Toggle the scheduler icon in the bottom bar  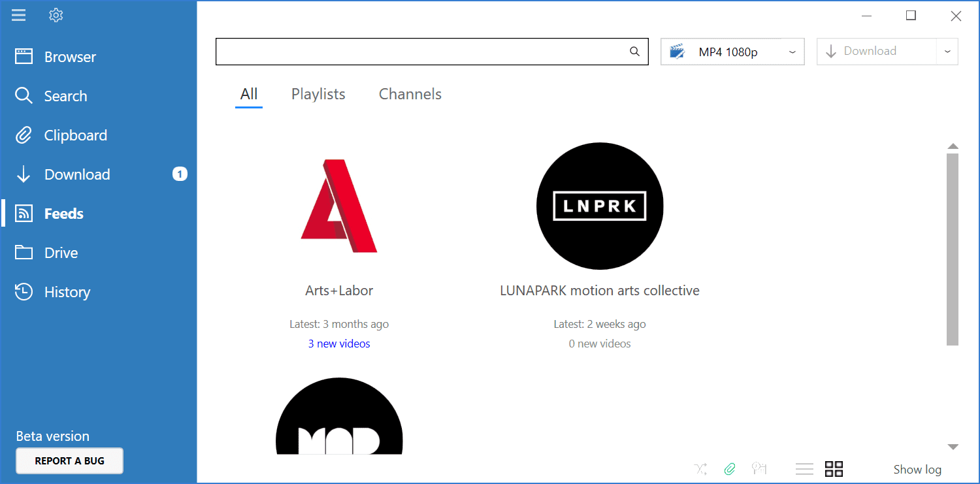click(759, 468)
